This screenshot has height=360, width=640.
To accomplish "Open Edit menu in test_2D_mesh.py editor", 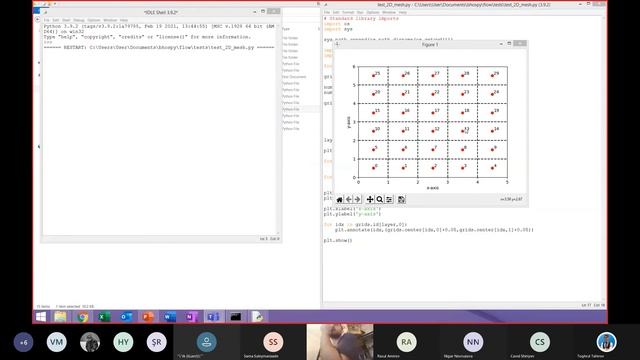I will (336, 12).
